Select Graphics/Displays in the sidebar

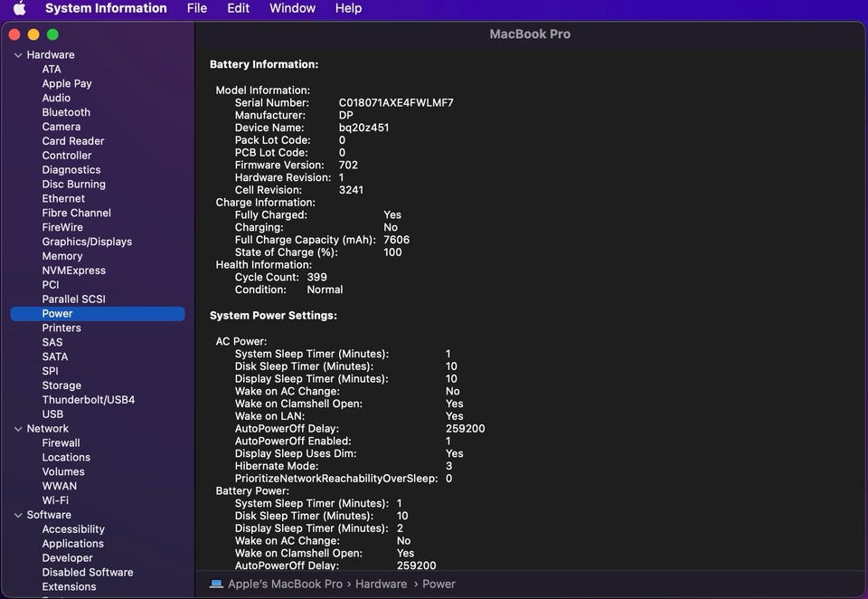click(87, 242)
